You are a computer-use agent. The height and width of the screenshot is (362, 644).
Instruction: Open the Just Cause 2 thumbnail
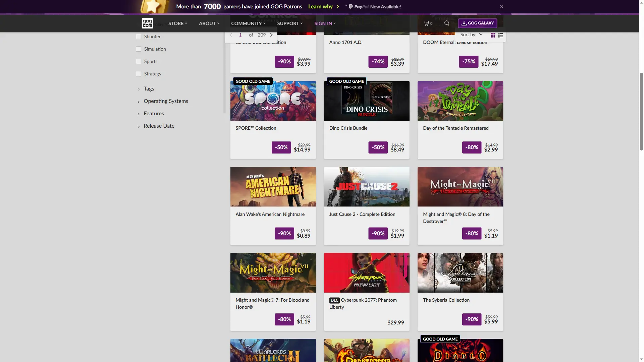pyautogui.click(x=367, y=187)
